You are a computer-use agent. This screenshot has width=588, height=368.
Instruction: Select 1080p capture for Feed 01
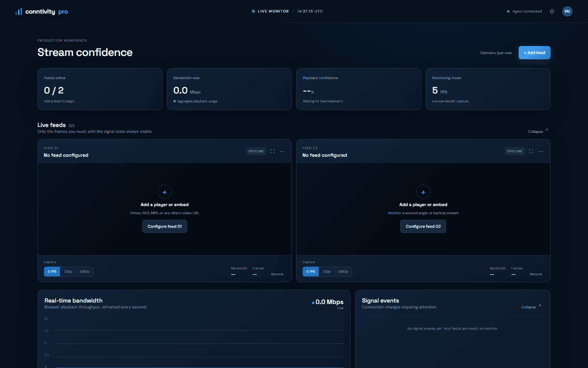click(85, 272)
